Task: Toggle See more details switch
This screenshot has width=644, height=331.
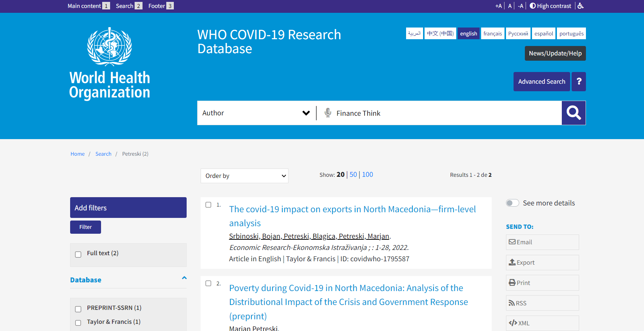Action: point(512,203)
